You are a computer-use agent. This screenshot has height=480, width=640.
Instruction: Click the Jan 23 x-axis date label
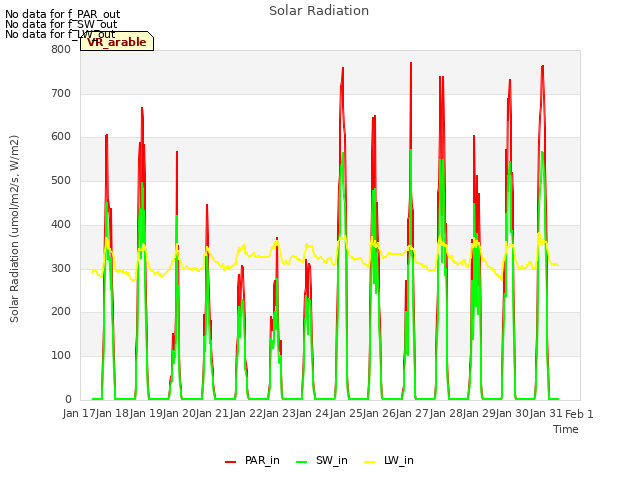[x=279, y=413]
